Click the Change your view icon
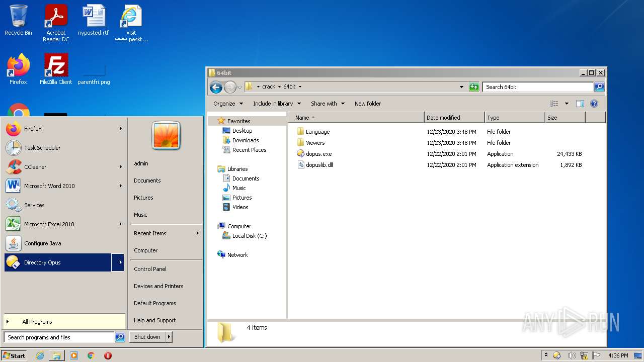The image size is (644, 362). [554, 104]
